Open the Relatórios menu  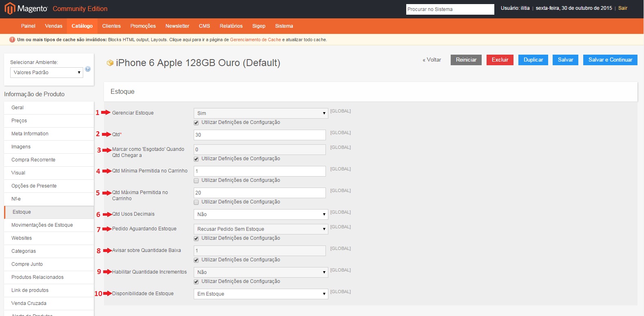tap(231, 26)
